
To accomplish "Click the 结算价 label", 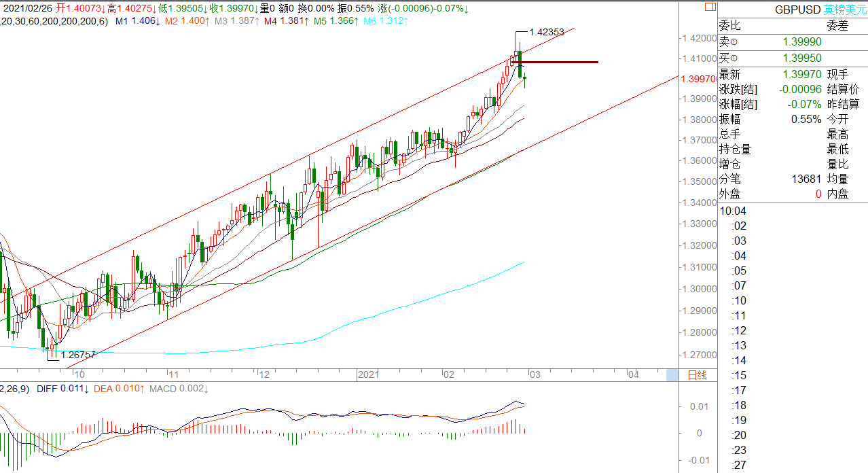I will 843,89.
